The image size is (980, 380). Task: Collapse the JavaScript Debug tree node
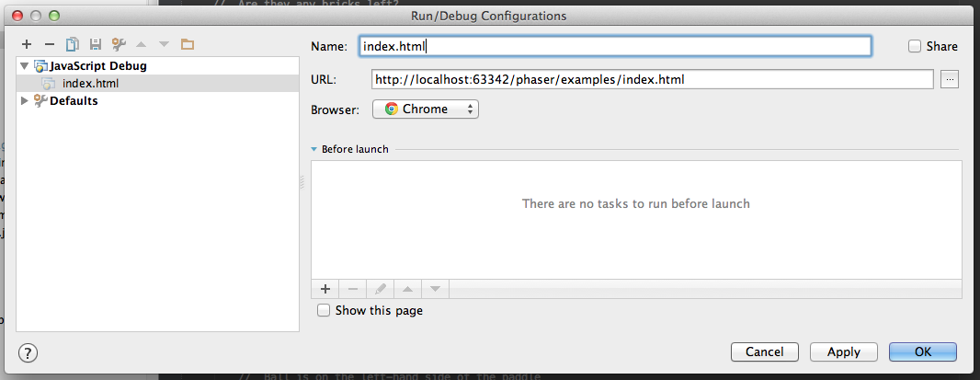[25, 65]
